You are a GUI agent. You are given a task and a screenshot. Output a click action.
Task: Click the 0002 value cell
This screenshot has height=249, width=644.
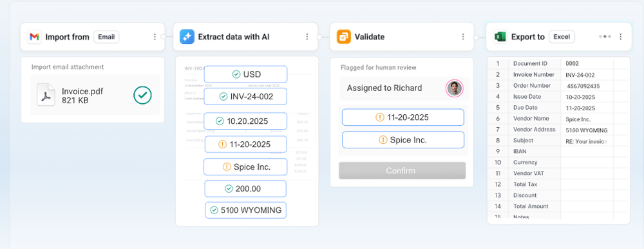click(x=587, y=63)
